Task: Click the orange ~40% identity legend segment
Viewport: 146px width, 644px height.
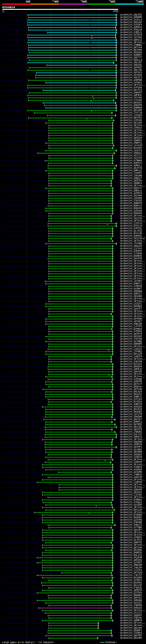Action: 45,4
